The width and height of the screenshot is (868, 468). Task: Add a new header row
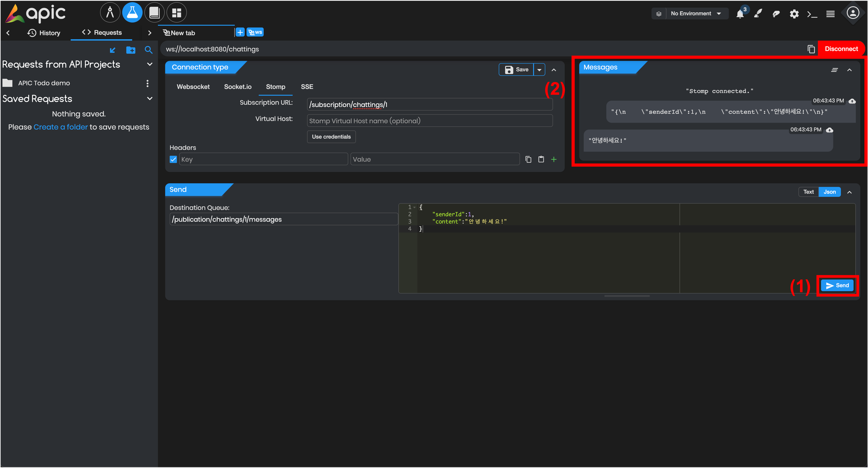pos(554,159)
